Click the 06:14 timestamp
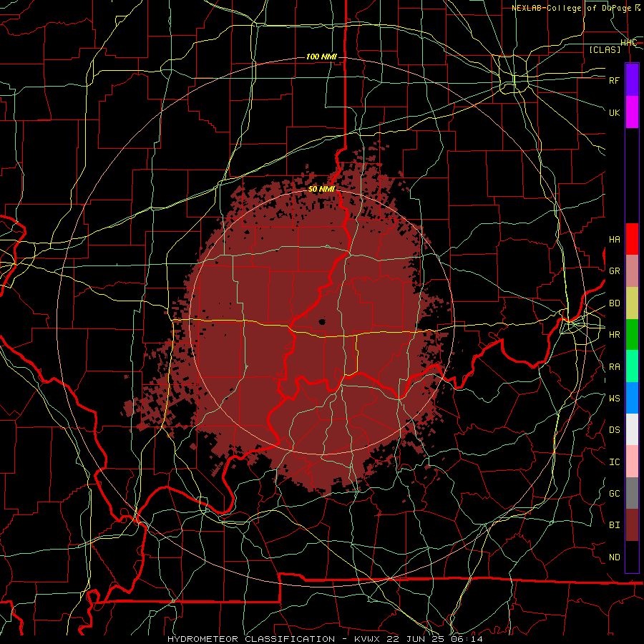Image resolution: width=644 pixels, height=644 pixels. pos(466,639)
